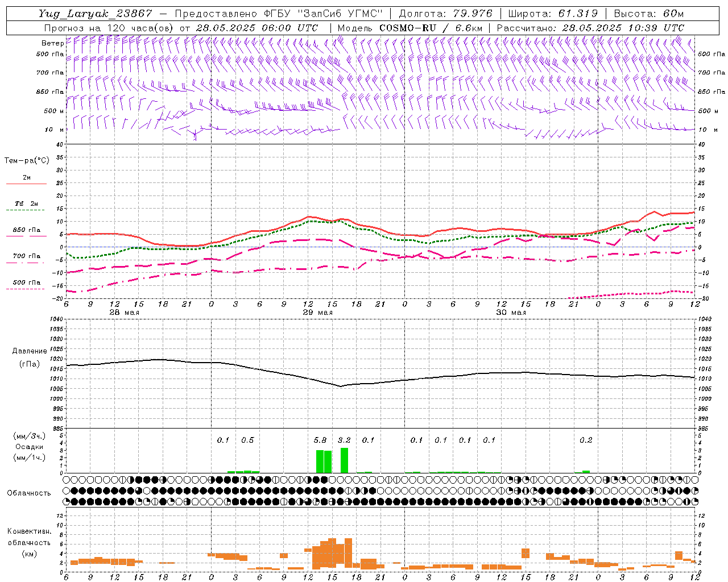The width and height of the screenshot is (728, 582).
Task: Click the Тем-ра(°C) panel label
Action: (27, 161)
